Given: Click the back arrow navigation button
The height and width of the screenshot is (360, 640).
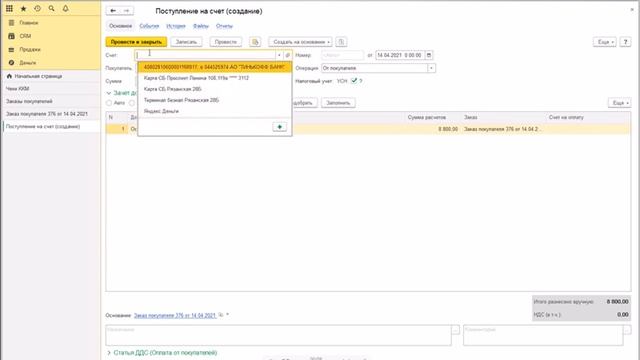Looking at the screenshot, I should click(113, 11).
